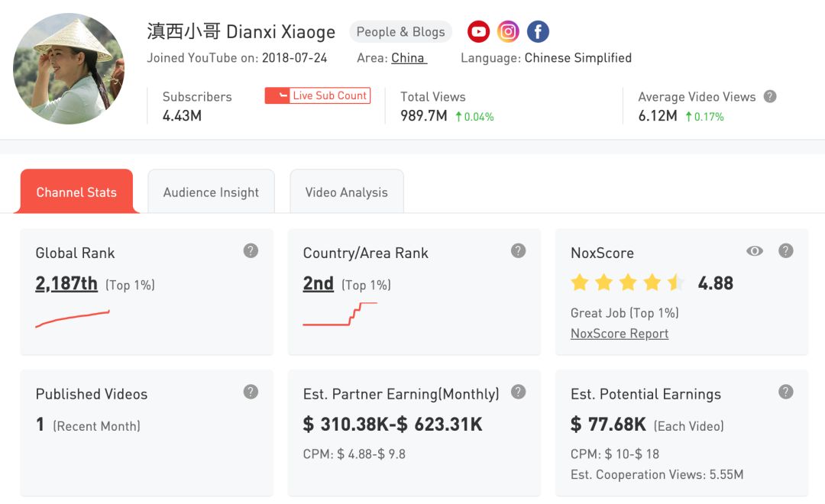Click the Global Rank help icon
Screen dimensions: 825x504
click(x=251, y=250)
